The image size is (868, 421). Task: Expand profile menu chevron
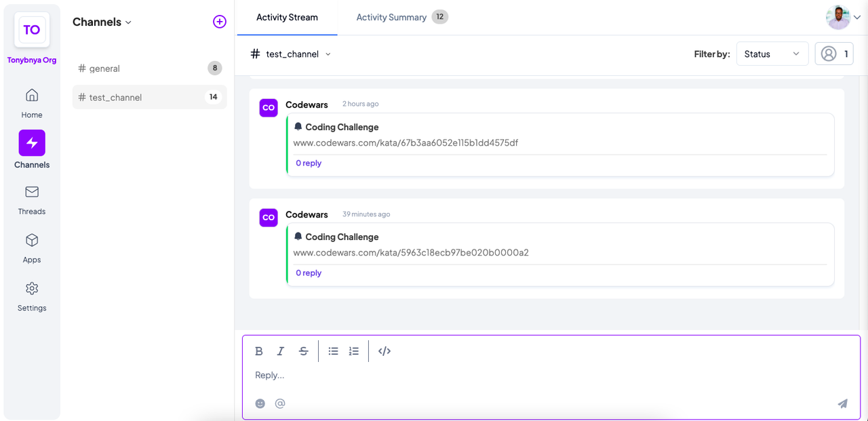[x=857, y=18]
